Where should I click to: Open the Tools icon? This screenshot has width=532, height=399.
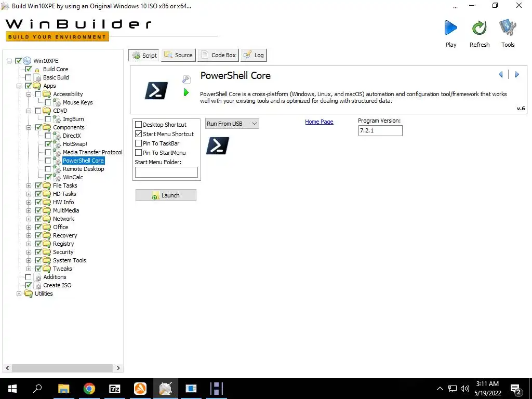[x=508, y=28]
